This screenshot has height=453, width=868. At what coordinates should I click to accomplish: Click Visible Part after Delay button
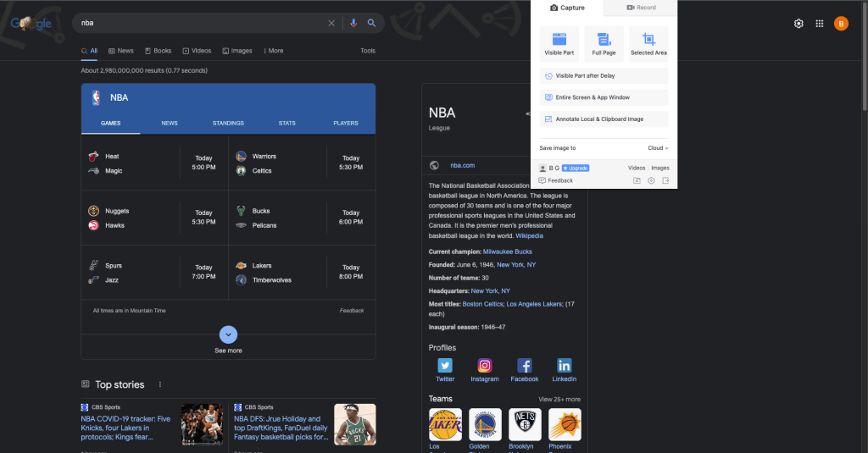tap(604, 76)
